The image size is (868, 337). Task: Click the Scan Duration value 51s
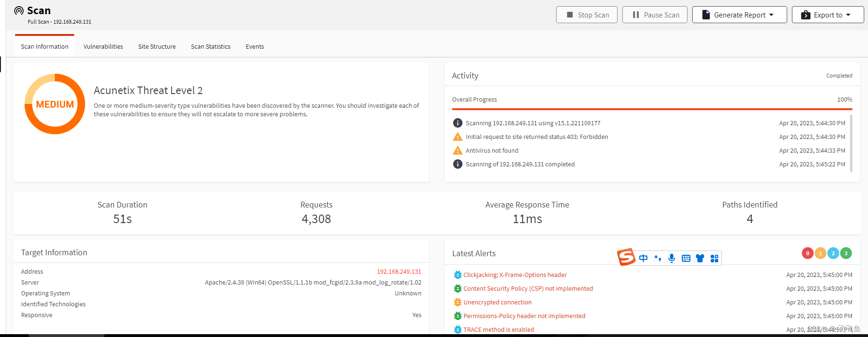click(122, 219)
